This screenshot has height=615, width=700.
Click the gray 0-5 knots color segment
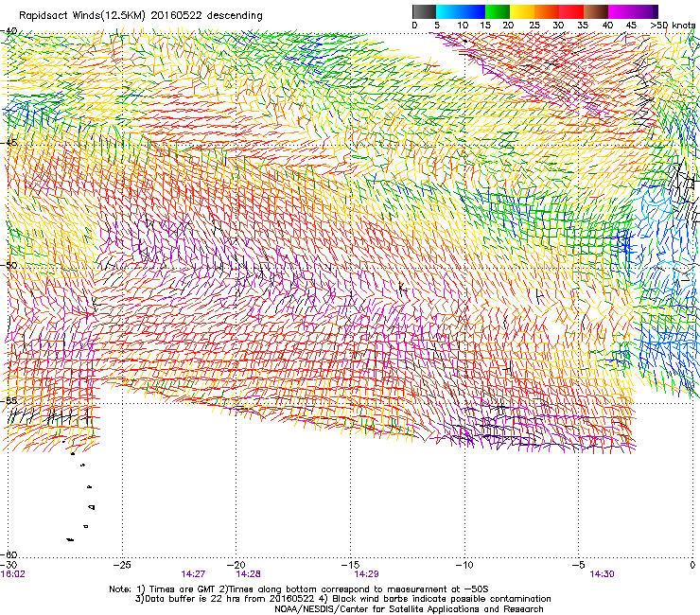424,11
